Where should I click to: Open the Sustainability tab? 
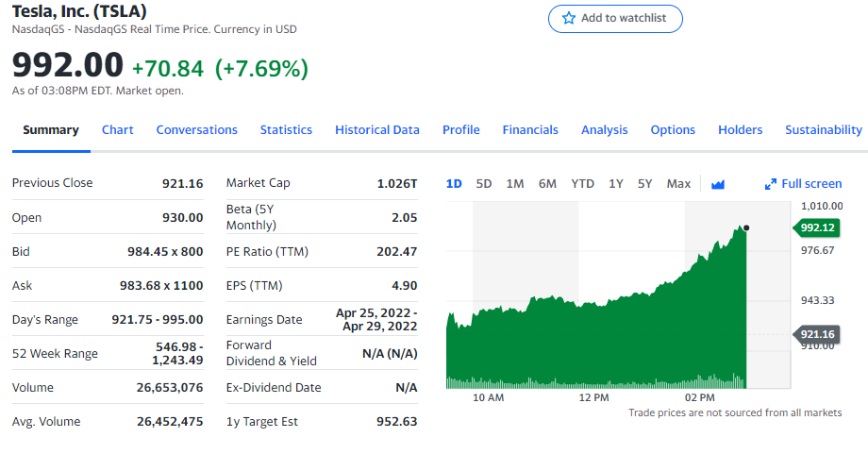click(824, 129)
